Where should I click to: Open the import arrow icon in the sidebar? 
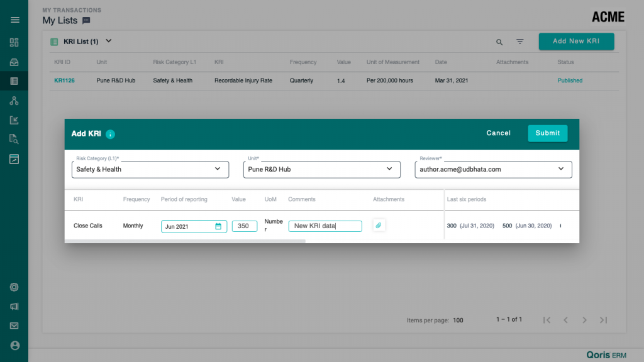point(14,120)
